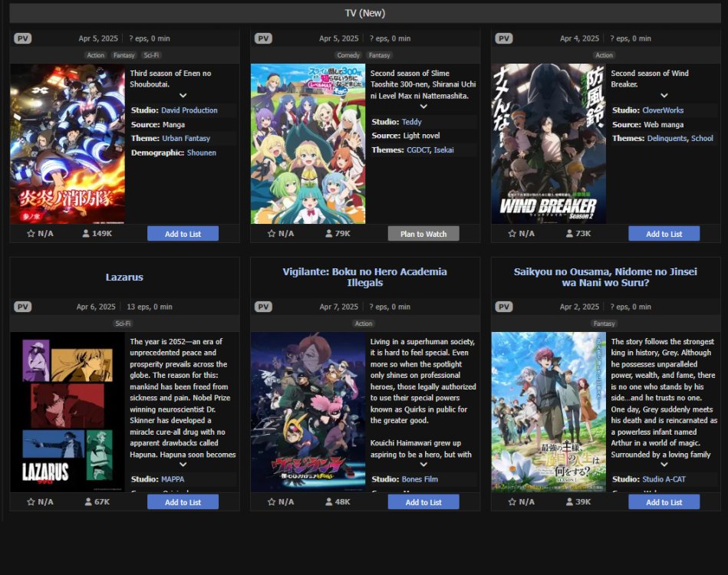728x575 pixels.
Task: Open Delinquents theme link
Action: (x=667, y=138)
